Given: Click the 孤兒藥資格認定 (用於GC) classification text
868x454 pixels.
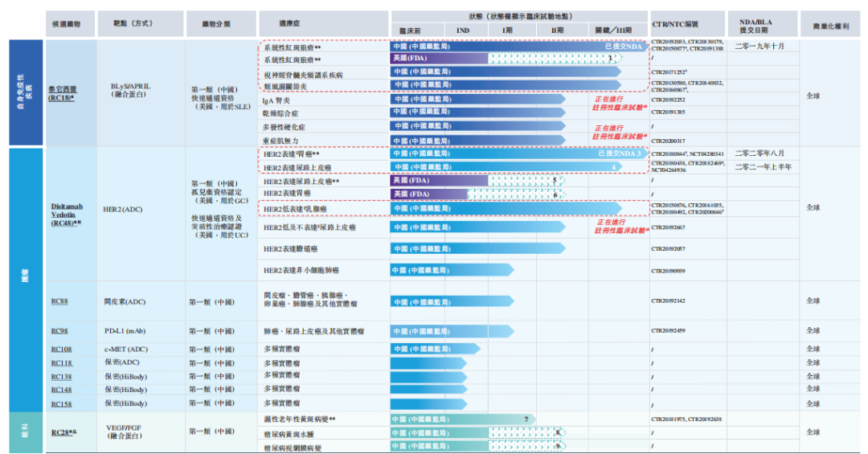Looking at the screenshot, I should [219, 197].
